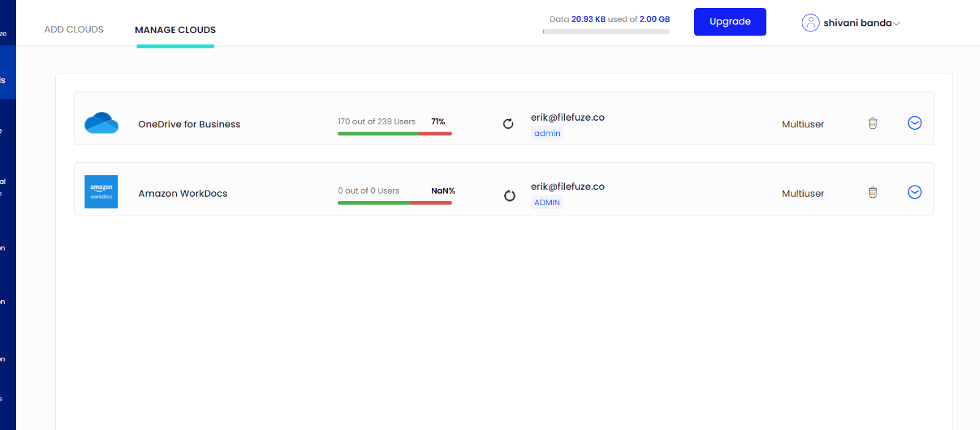This screenshot has height=430, width=980.
Task: Delete the OneDrive for Business cloud
Action: [873, 123]
